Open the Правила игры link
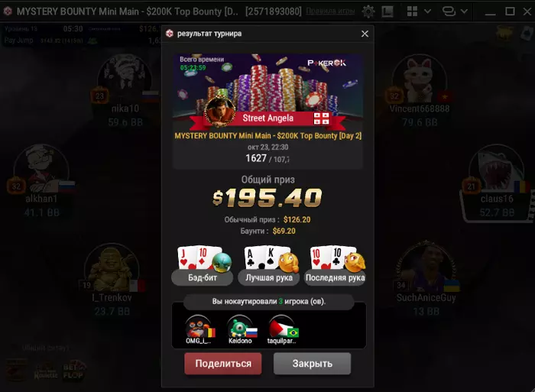The height and width of the screenshot is (392, 535). (x=330, y=11)
